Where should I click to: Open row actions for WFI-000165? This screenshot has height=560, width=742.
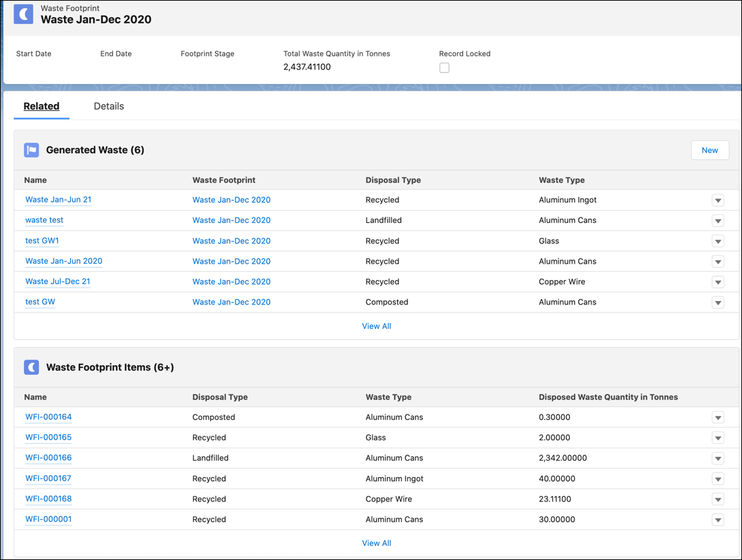718,438
